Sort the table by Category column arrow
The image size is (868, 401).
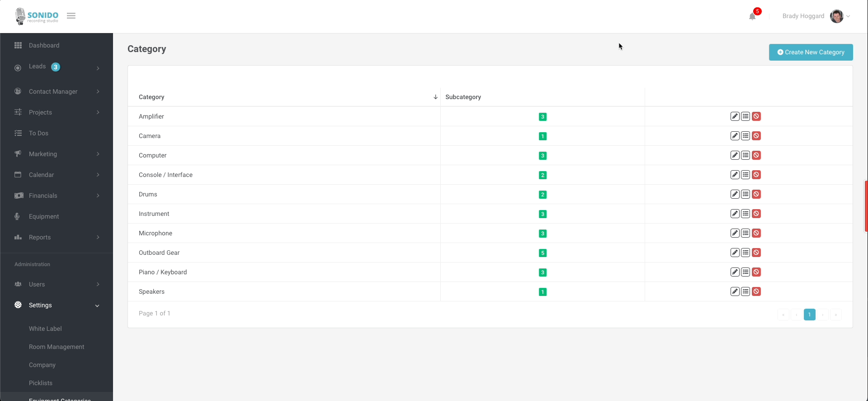[x=435, y=97]
